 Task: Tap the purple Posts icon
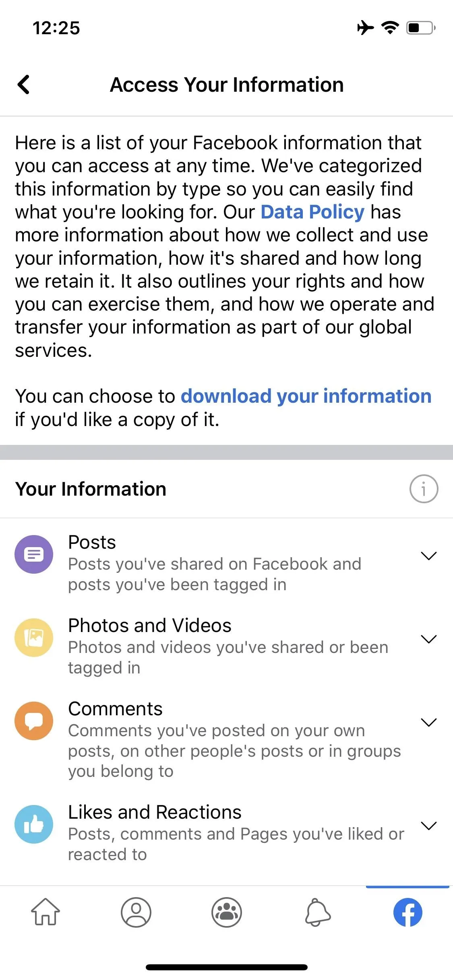tap(34, 554)
